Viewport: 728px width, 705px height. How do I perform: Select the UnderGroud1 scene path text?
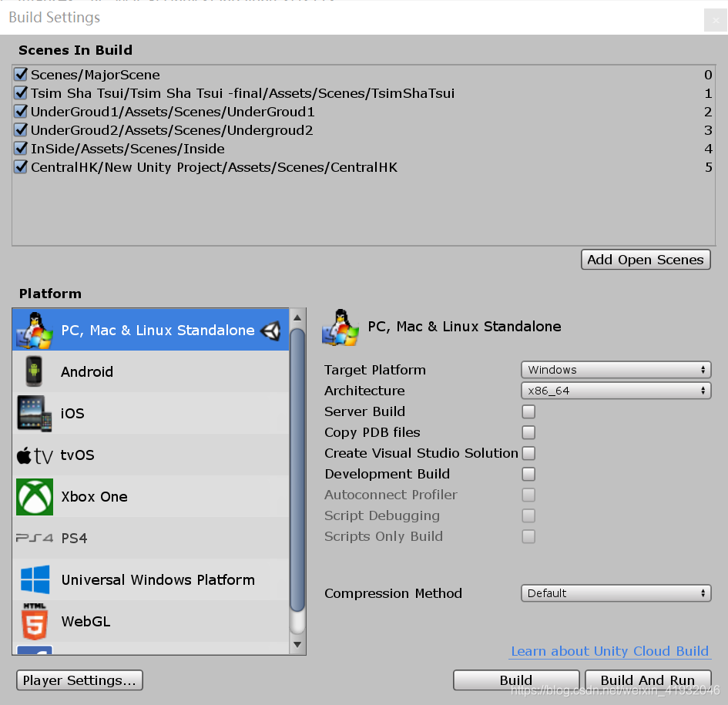(173, 112)
